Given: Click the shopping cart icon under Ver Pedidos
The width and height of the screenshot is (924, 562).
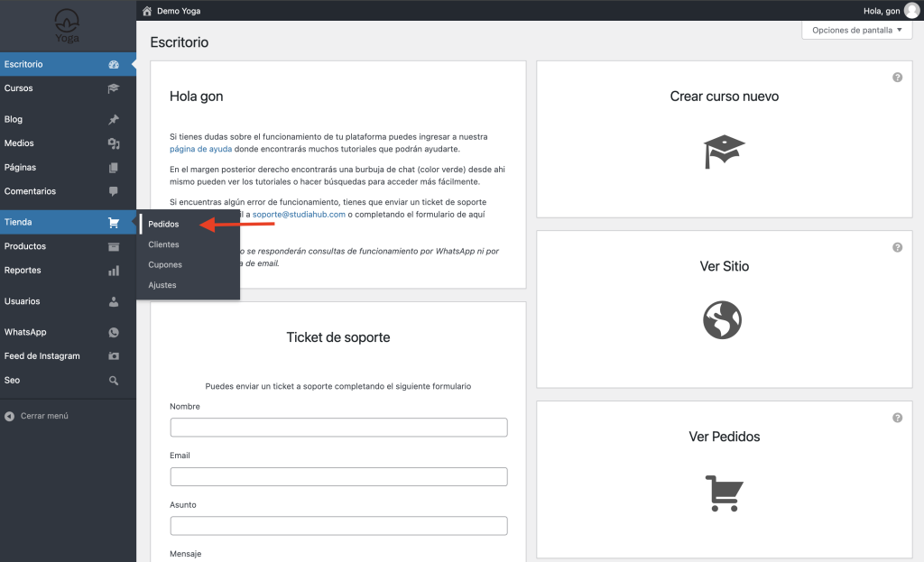Looking at the screenshot, I should click(724, 493).
